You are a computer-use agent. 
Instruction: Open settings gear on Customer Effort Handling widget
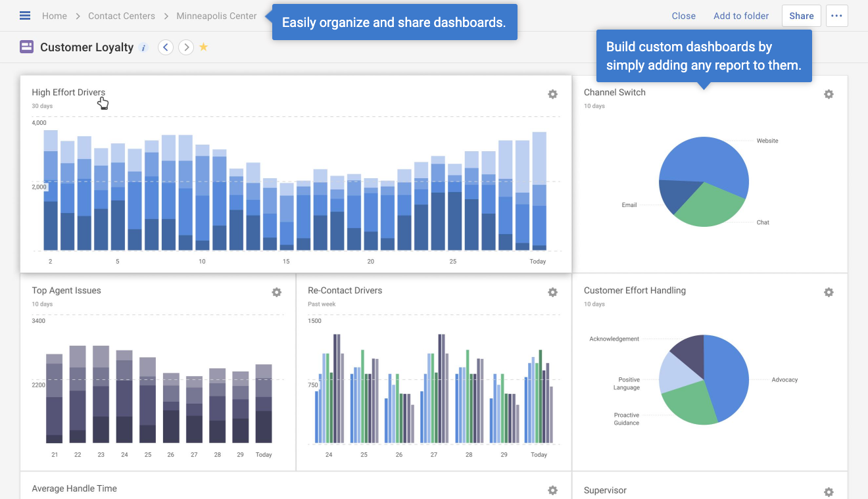tap(829, 292)
